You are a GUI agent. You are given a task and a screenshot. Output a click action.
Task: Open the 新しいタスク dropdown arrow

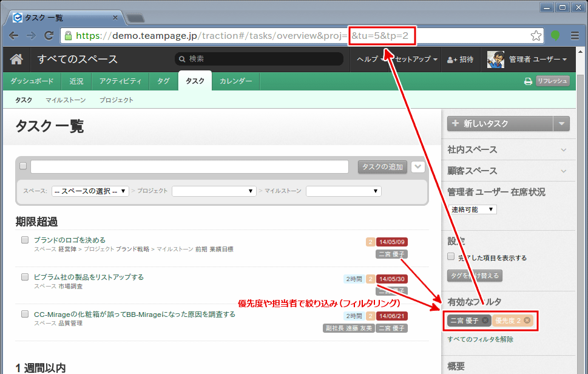point(562,123)
